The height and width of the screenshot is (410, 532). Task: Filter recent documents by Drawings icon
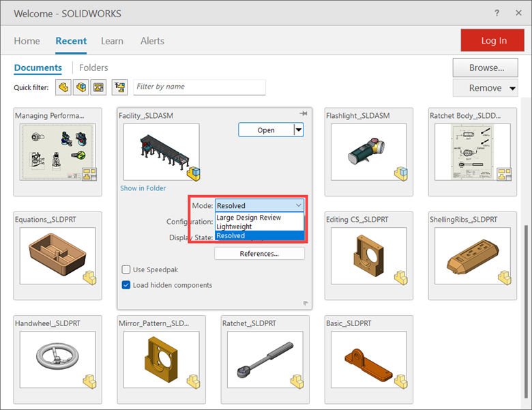tap(98, 87)
